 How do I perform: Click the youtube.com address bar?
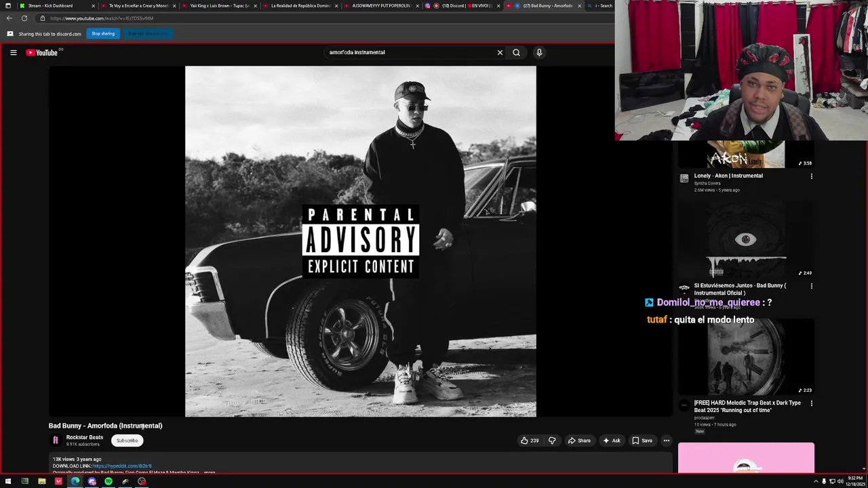tap(325, 18)
